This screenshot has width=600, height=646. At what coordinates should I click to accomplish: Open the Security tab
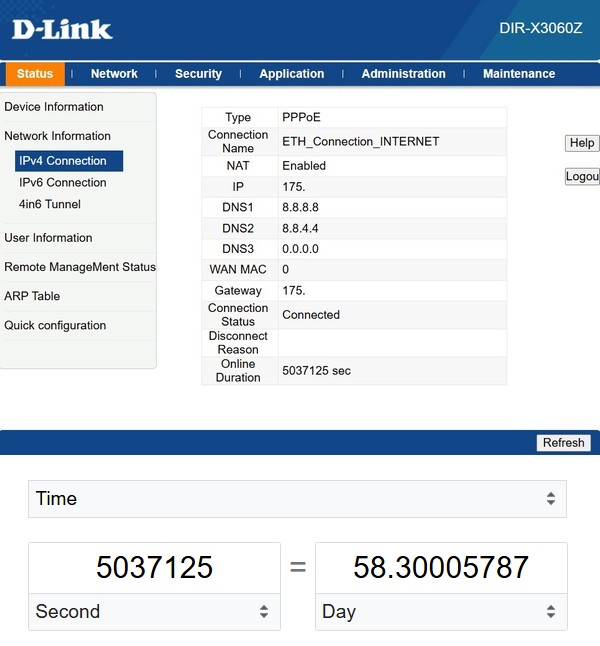tap(198, 74)
